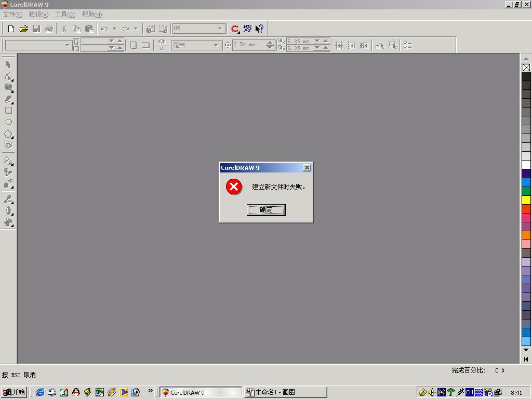The image size is (532, 399).
Task: Increase the nudge offset stepper
Action: (270, 43)
